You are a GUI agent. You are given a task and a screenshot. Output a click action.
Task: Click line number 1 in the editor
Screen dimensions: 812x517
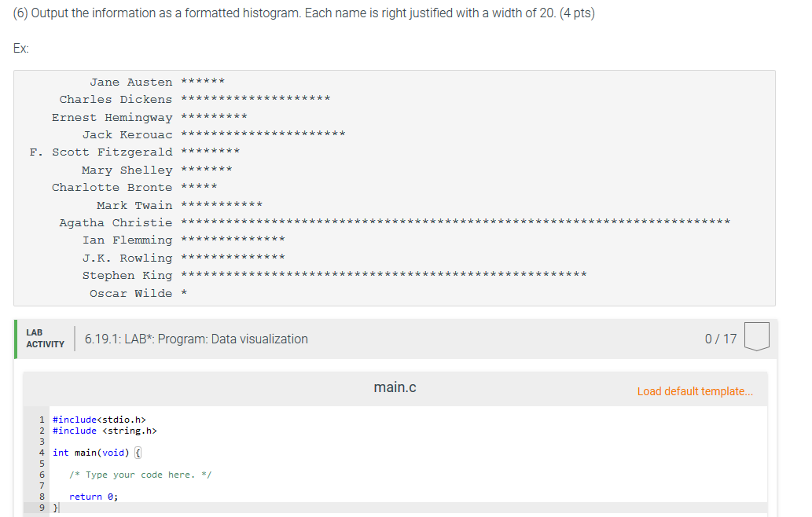tap(41, 419)
